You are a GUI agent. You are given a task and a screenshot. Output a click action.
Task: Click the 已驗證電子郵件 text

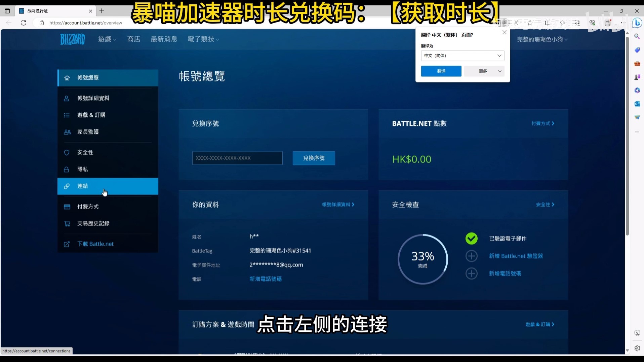point(508,239)
